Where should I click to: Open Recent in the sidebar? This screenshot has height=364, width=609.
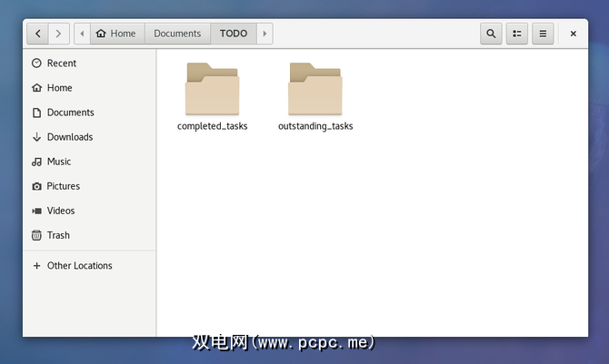(89, 64)
